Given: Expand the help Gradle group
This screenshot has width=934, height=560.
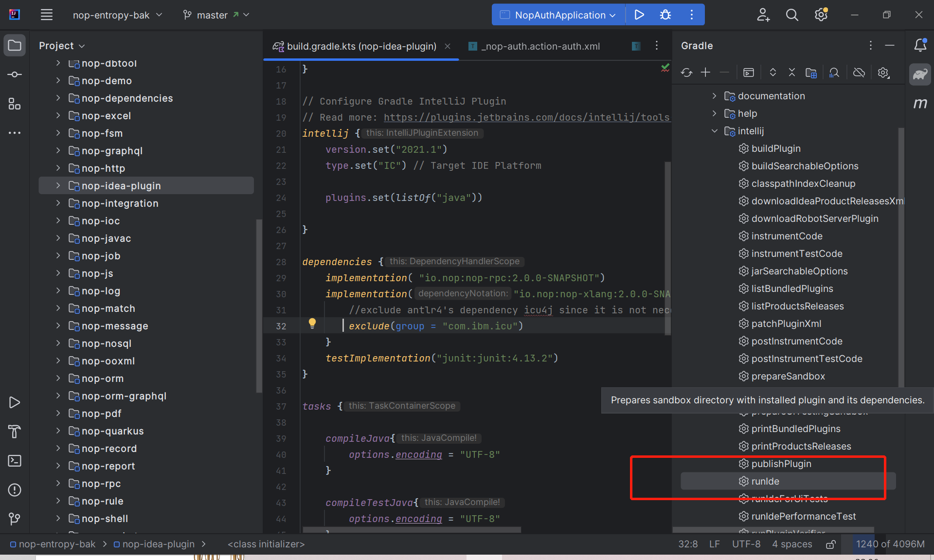Looking at the screenshot, I should [714, 113].
